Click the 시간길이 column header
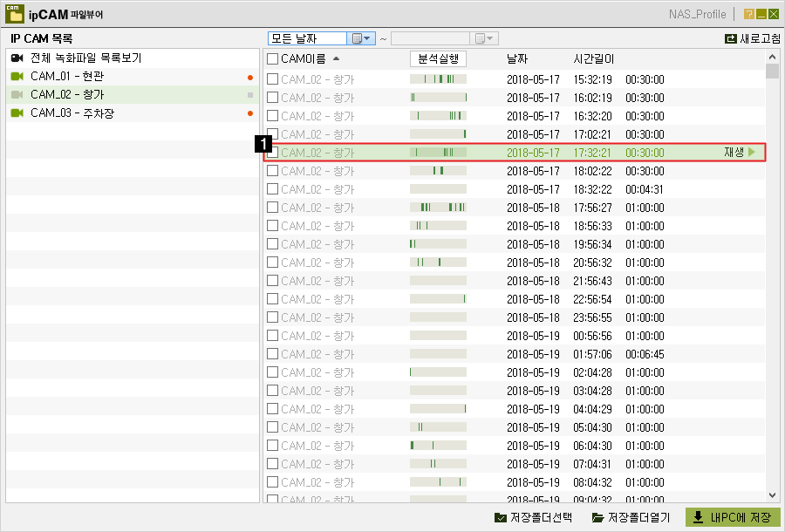This screenshot has width=785, height=532. (x=594, y=59)
